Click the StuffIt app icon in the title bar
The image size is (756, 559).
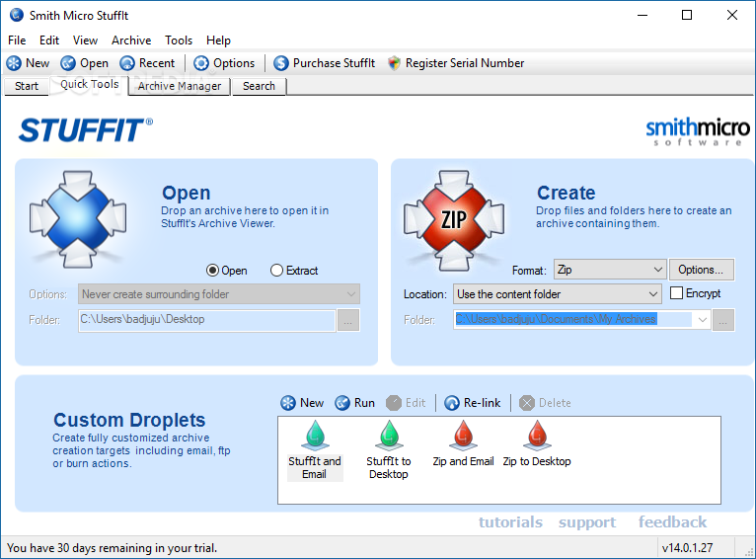pos(17,15)
